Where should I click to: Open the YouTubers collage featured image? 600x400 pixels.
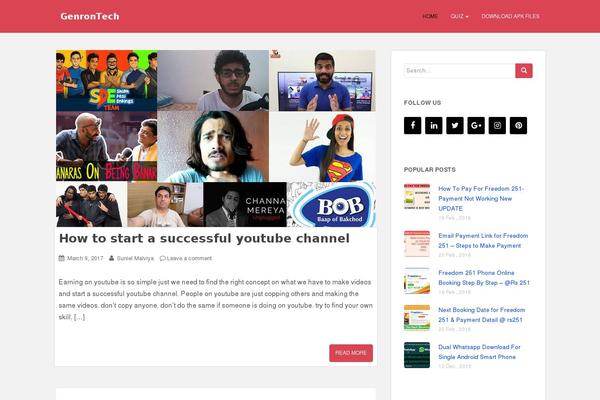click(216, 139)
